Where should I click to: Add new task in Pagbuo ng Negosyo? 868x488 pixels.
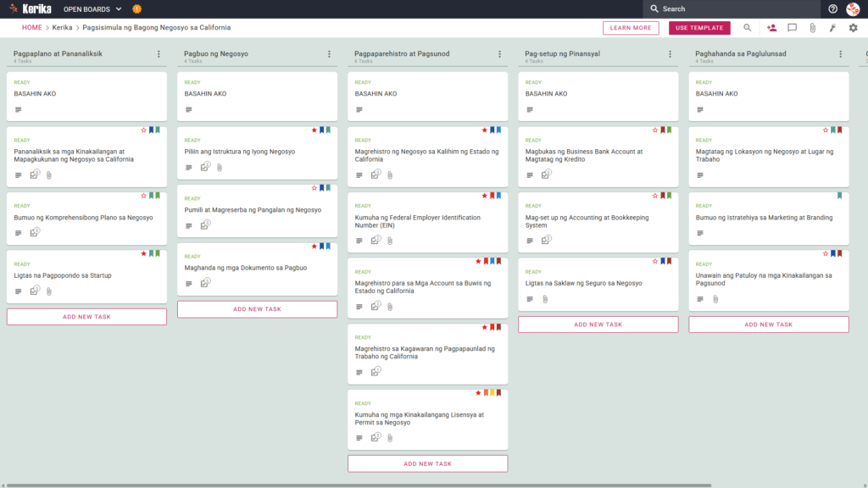(x=257, y=308)
